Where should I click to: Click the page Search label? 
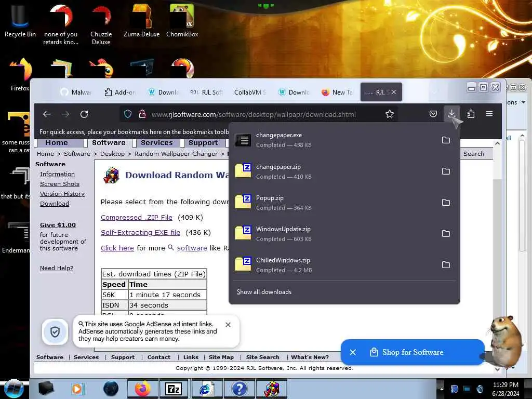point(474,154)
